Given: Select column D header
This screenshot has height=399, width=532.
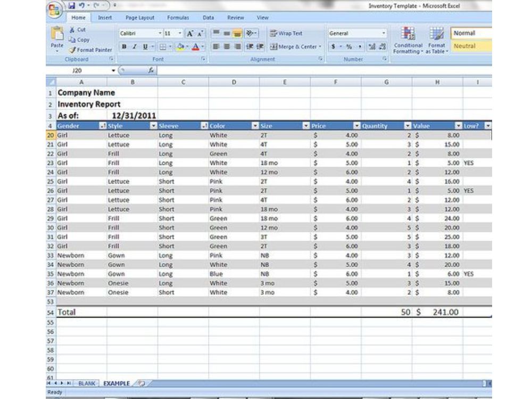Looking at the screenshot, I should pyautogui.click(x=234, y=82).
